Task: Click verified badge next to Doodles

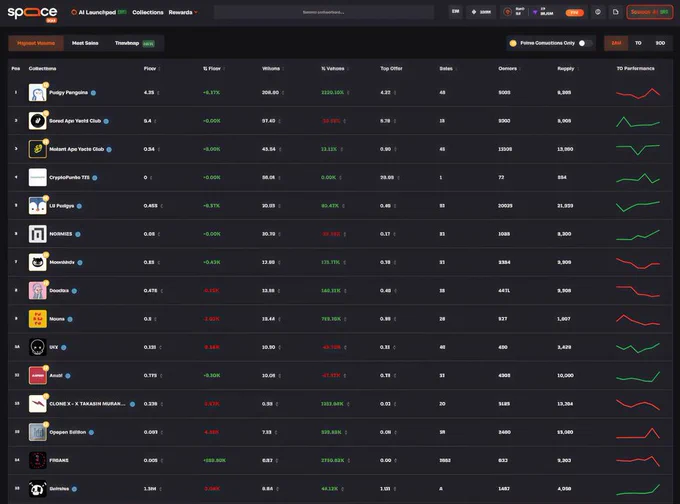Action: [74, 291]
